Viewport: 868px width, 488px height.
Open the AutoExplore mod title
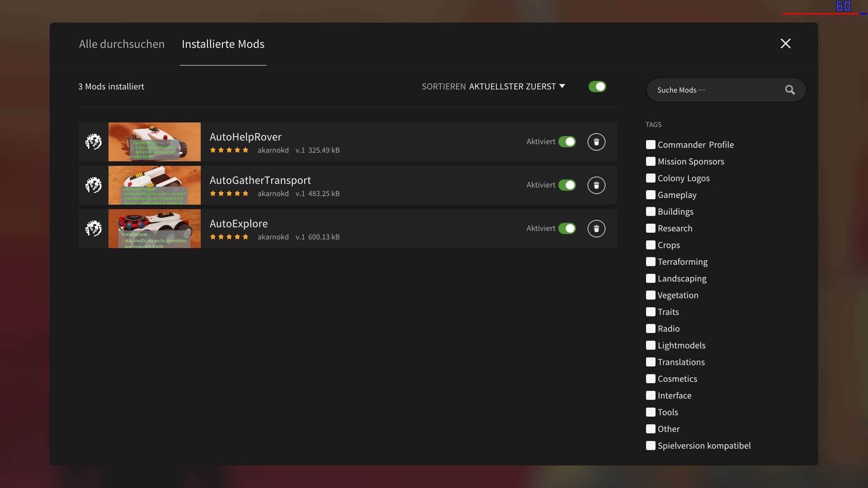click(239, 224)
